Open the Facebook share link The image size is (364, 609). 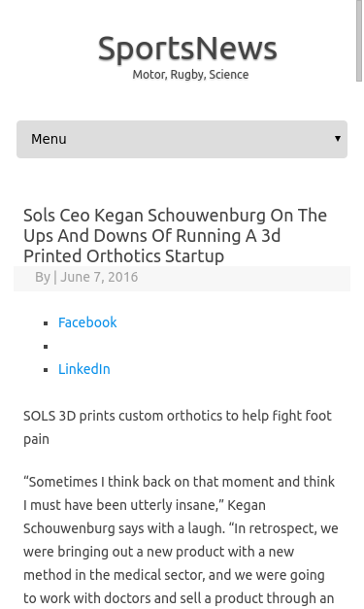[87, 322]
